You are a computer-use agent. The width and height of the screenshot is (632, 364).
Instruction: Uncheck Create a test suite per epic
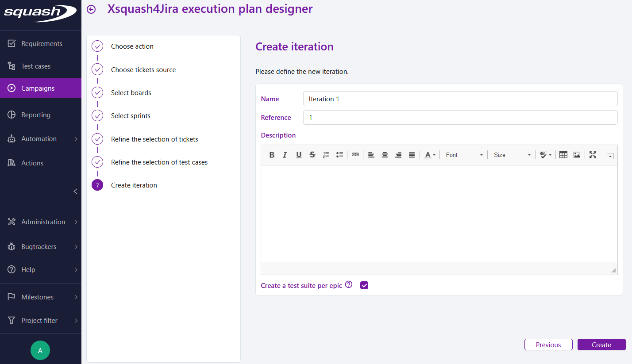coord(364,285)
